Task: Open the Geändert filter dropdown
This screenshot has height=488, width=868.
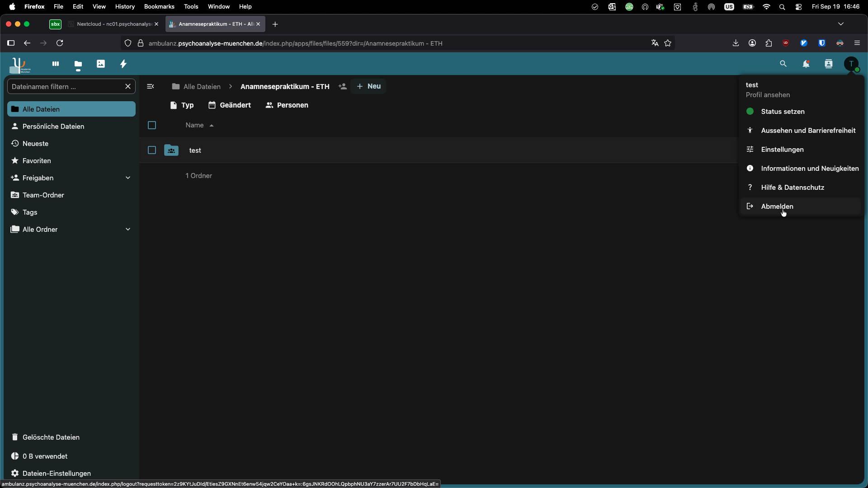Action: tap(230, 105)
